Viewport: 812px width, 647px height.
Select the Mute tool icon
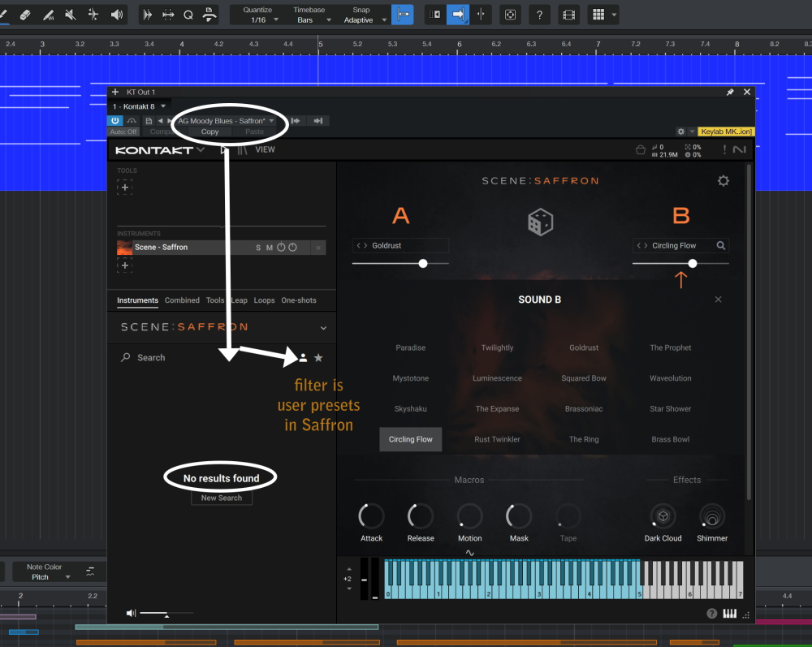[x=71, y=15]
